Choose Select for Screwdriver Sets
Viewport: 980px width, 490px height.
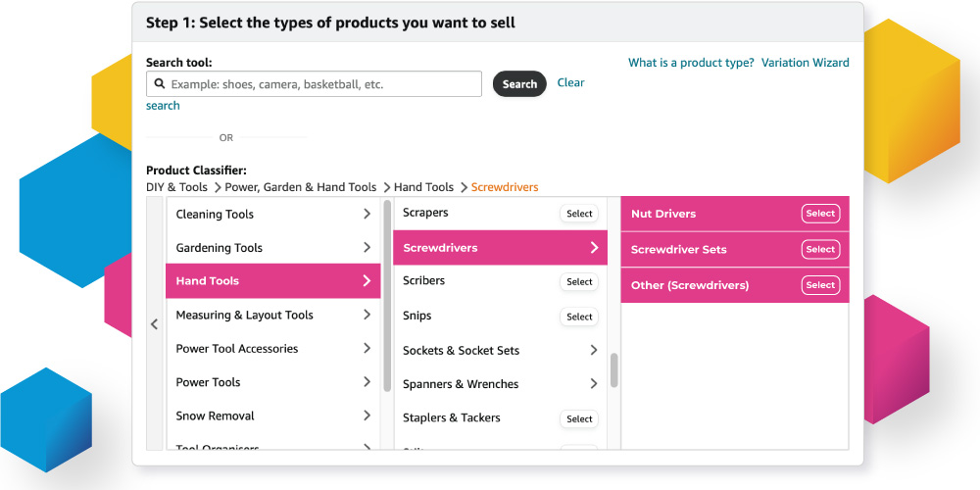[820, 249]
